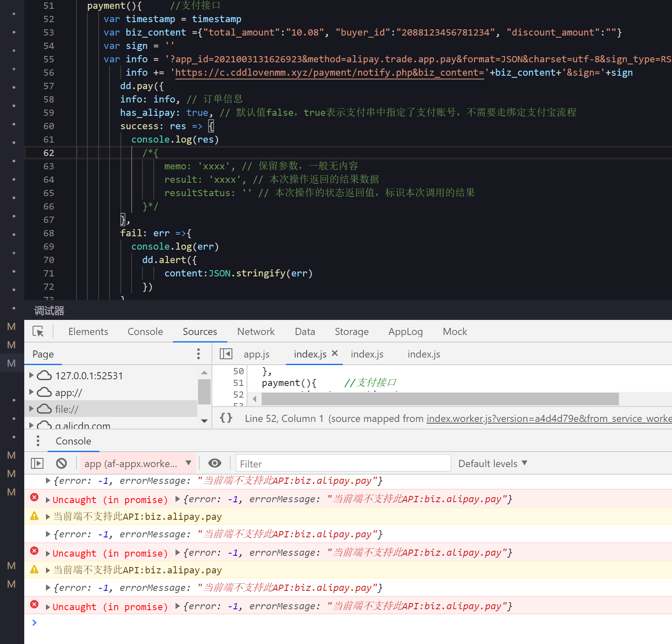Expand the 127.0.0.1:52531 tree node

pos(31,376)
